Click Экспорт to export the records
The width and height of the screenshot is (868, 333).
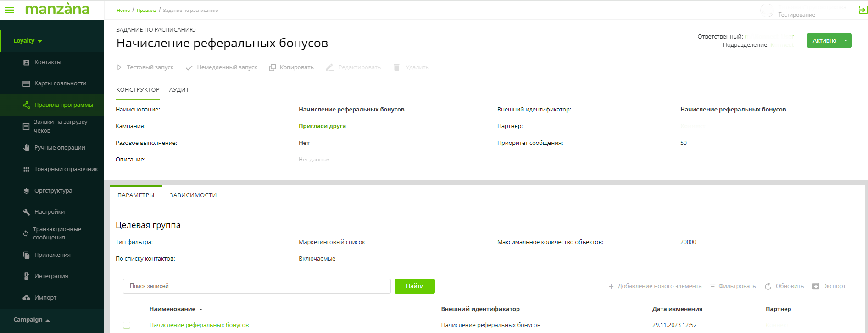click(x=829, y=286)
